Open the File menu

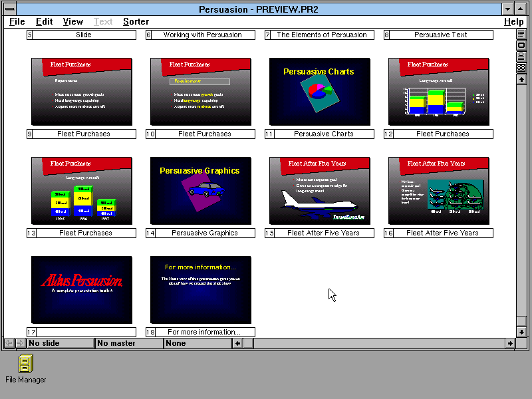17,21
